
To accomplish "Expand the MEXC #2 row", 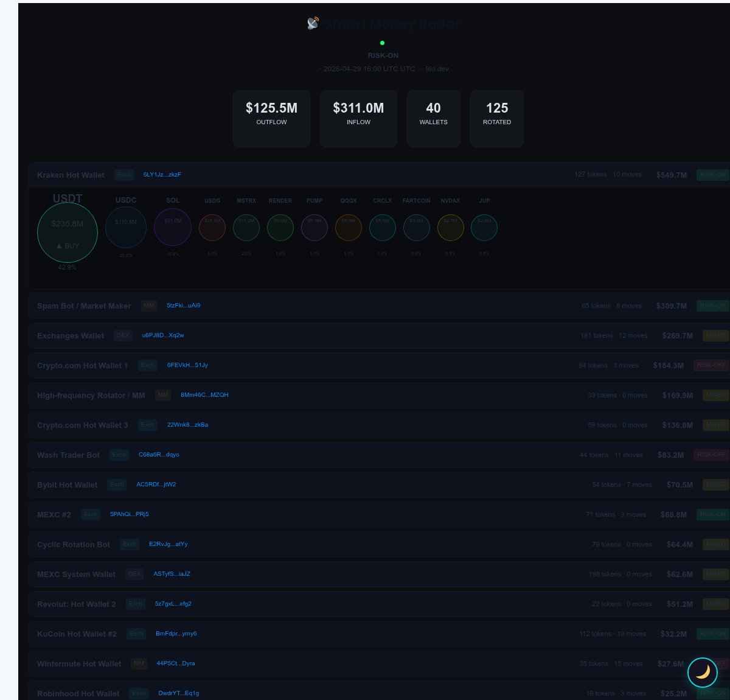I will [x=378, y=514].
